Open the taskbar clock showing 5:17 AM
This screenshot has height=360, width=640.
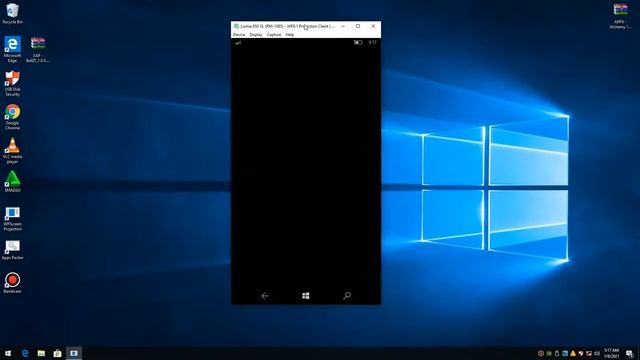[611, 353]
